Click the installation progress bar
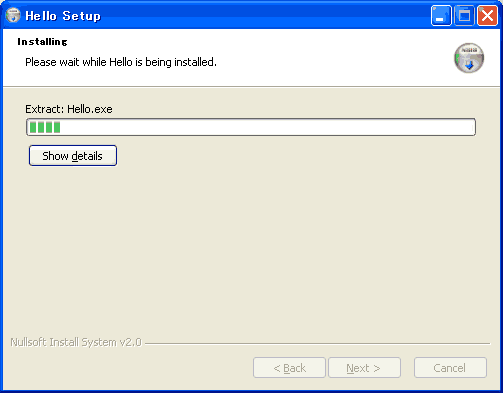The height and width of the screenshot is (393, 503). point(251,127)
